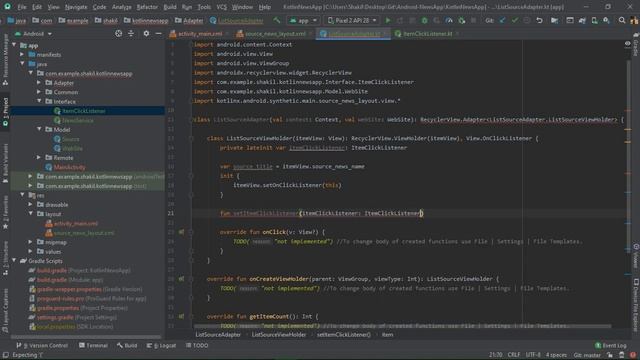Viewport: 640px width, 360px height.
Task: Click the Adapter breadcrumb in navigation bar
Action: pyautogui.click(x=189, y=20)
